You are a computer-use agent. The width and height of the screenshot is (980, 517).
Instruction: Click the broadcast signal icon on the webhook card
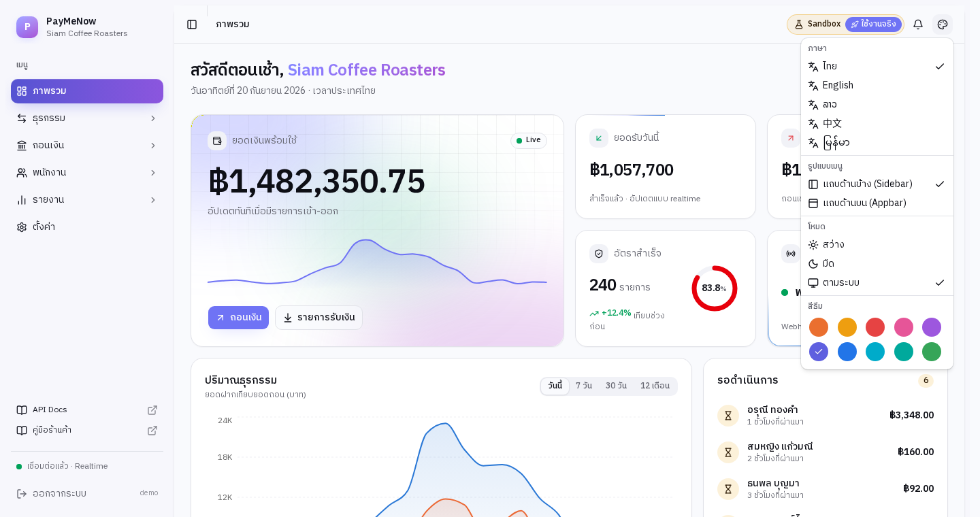(790, 254)
